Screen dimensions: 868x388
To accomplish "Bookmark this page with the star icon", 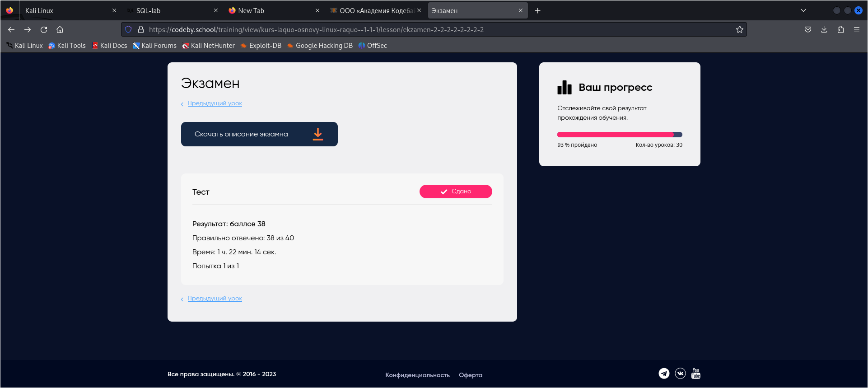I will click(739, 30).
